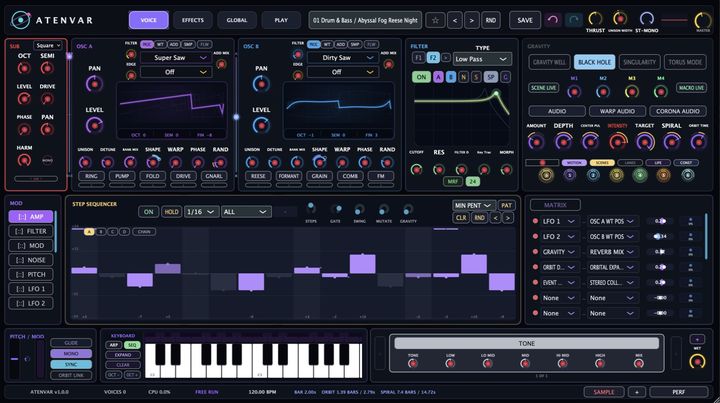Click the TONE effect LOW knob
This screenshot has width=720, height=403.
tap(450, 364)
